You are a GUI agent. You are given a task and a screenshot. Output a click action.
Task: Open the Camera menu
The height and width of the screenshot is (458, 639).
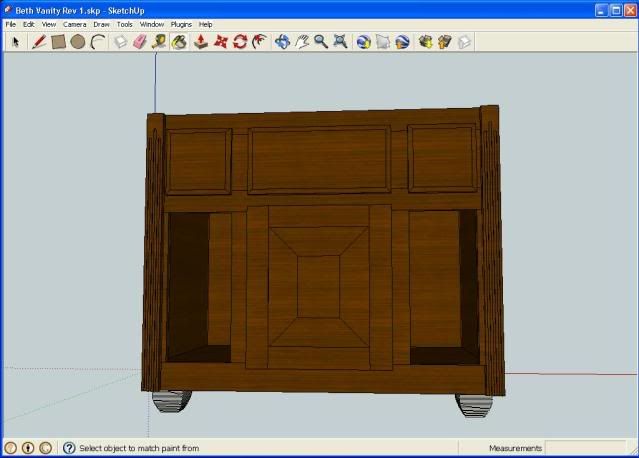click(74, 24)
